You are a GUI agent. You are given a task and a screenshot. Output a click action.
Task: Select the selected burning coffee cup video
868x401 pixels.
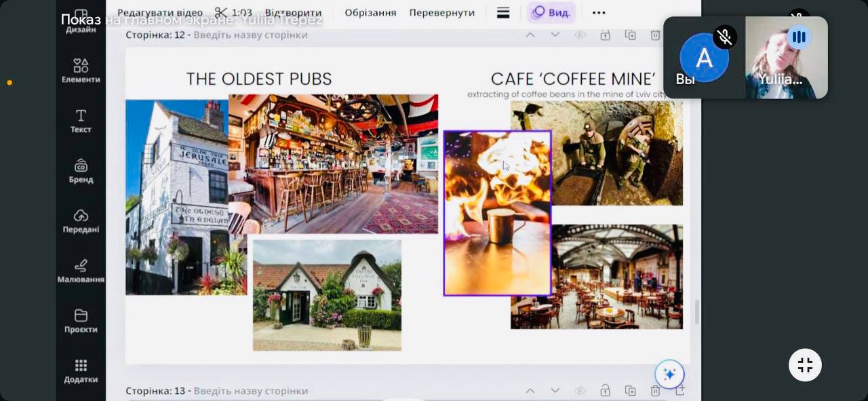click(x=497, y=213)
